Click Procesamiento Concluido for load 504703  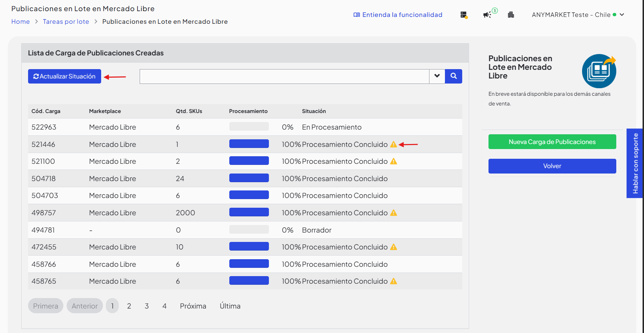[x=345, y=195]
